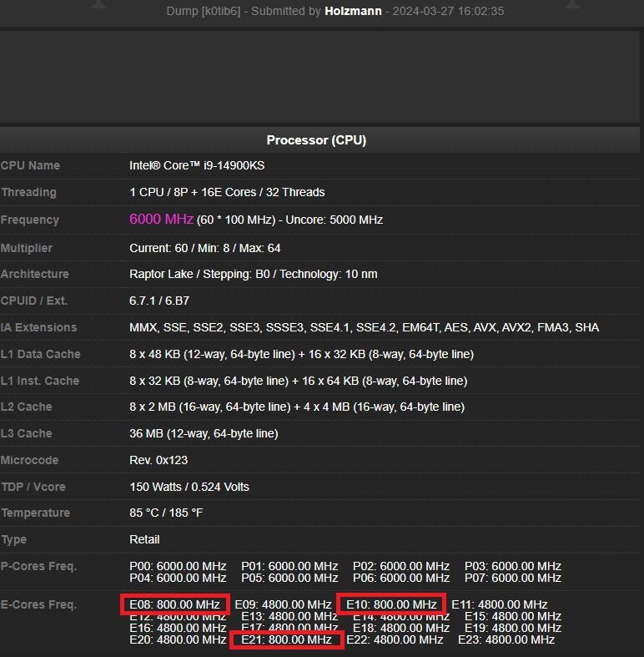This screenshot has height=657, width=644.
Task: Select the CPU name Intel Core i9-14900KS
Action: click(197, 165)
